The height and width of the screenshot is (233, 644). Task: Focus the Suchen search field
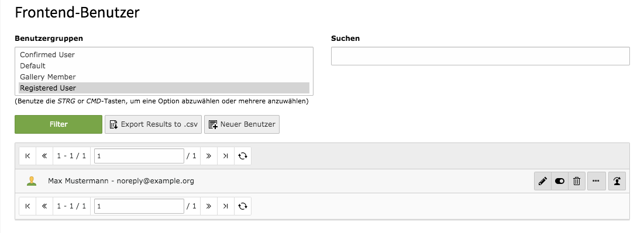coord(480,56)
